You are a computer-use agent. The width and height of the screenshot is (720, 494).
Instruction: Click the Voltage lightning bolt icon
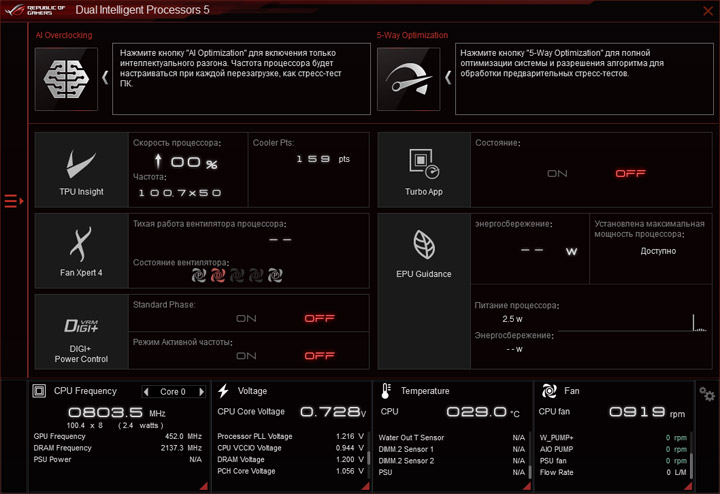[224, 391]
